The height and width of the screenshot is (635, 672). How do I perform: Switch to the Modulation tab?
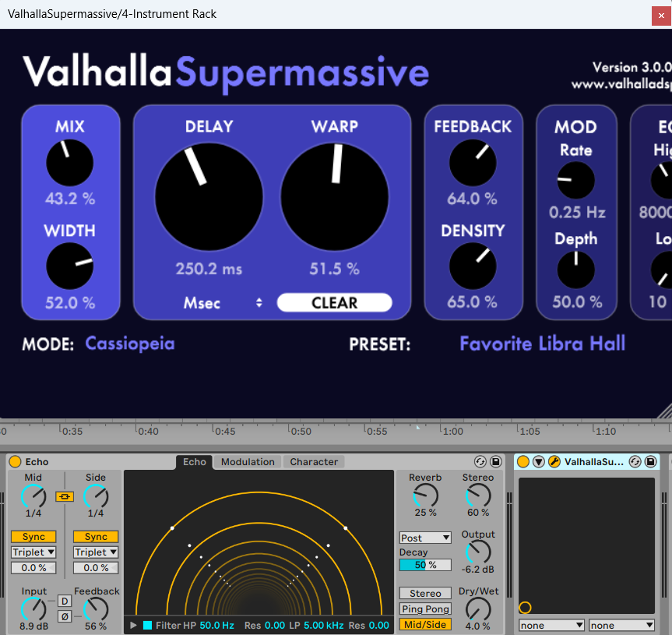click(248, 462)
